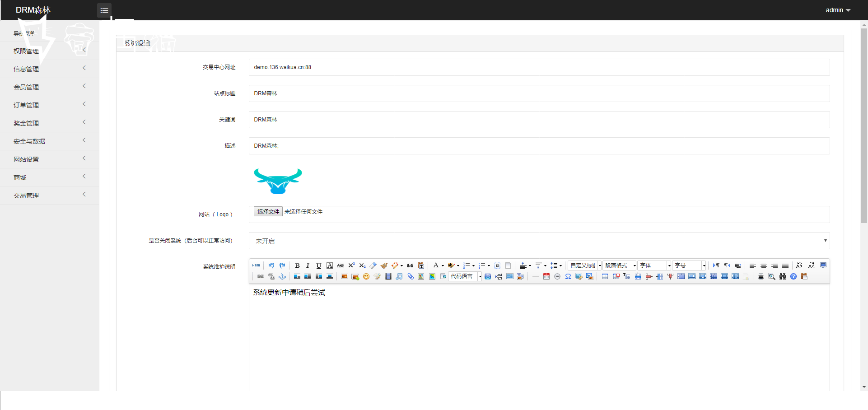Click the 站点标题 input field
Viewport: 868px width, 410px height.
coord(539,93)
